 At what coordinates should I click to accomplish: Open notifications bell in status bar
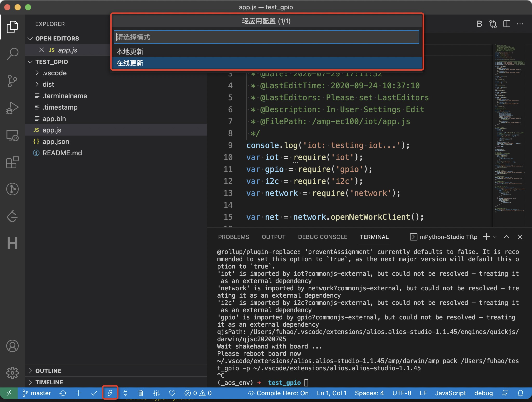coord(520,393)
